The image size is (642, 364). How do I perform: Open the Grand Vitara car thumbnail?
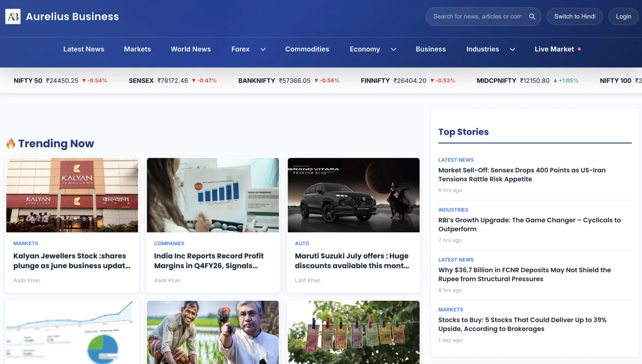354,195
